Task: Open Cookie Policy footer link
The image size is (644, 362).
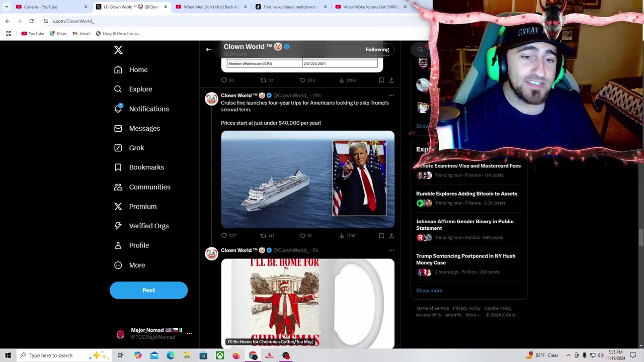Action: pos(498,308)
